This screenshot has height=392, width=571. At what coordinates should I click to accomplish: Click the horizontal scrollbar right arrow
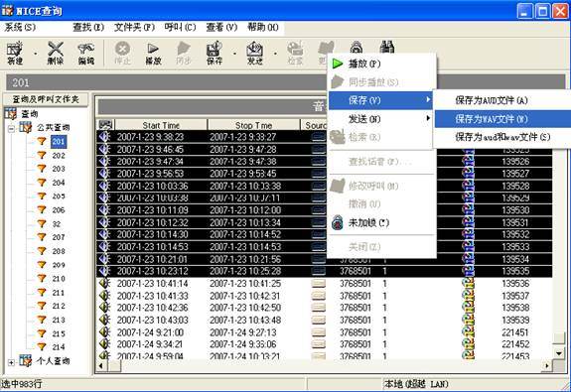point(546,365)
